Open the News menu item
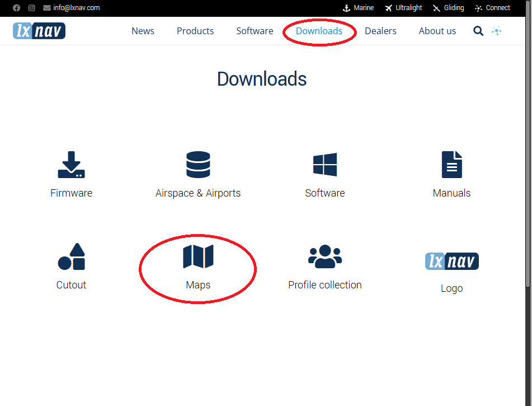The image size is (532, 406). tap(143, 31)
